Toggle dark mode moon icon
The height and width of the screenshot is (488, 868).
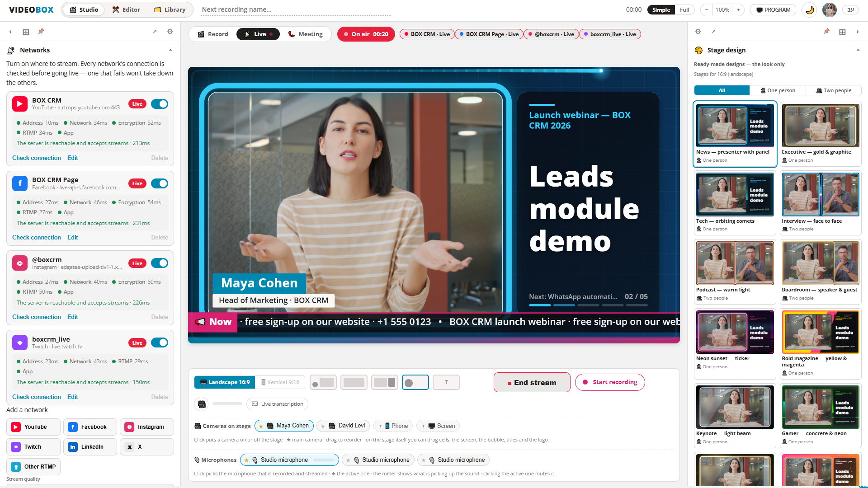809,9
